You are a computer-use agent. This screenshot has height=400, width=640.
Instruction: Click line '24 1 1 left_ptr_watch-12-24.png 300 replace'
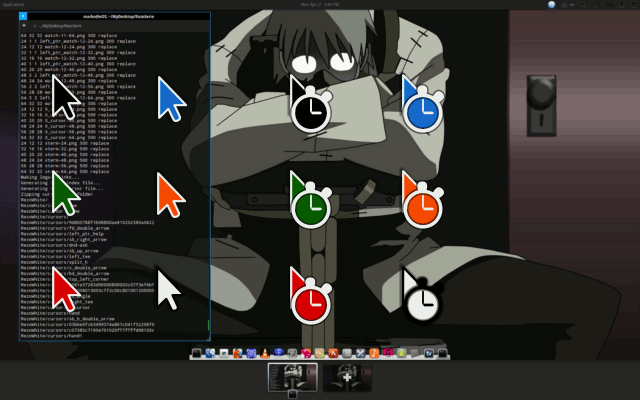(78, 41)
